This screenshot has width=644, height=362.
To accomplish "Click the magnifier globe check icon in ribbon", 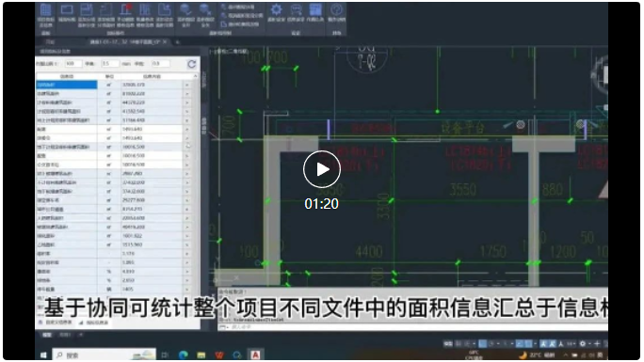I will pos(185,9).
